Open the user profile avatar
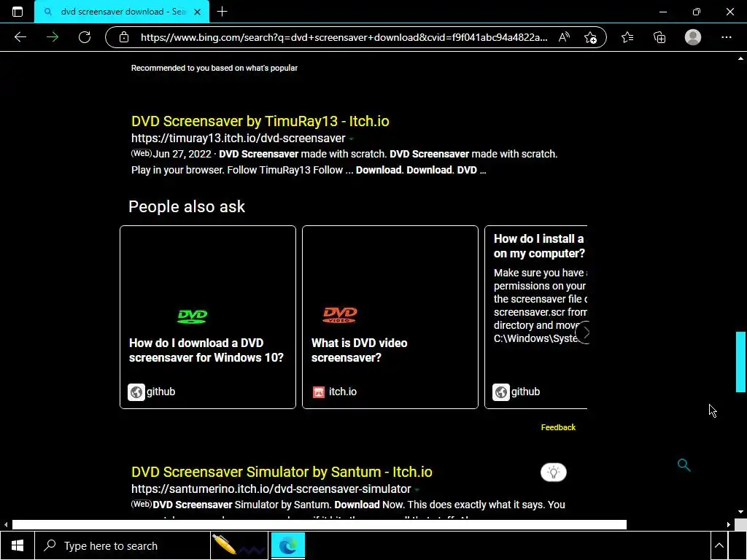 coord(693,37)
